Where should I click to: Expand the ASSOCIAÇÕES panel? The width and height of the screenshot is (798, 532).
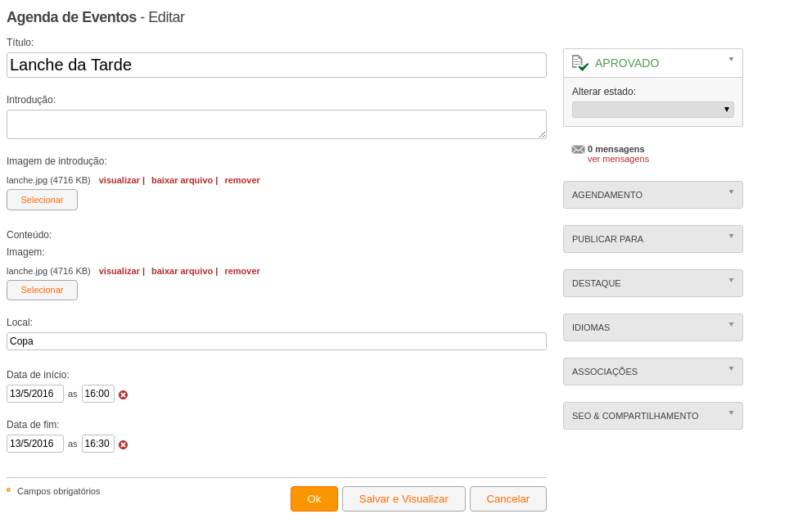pos(653,372)
